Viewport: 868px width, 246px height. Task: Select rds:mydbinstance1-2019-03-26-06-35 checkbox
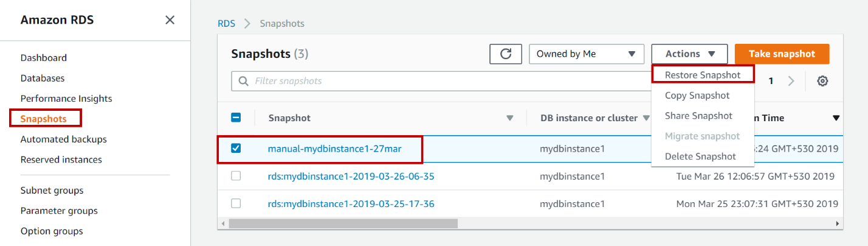click(236, 176)
